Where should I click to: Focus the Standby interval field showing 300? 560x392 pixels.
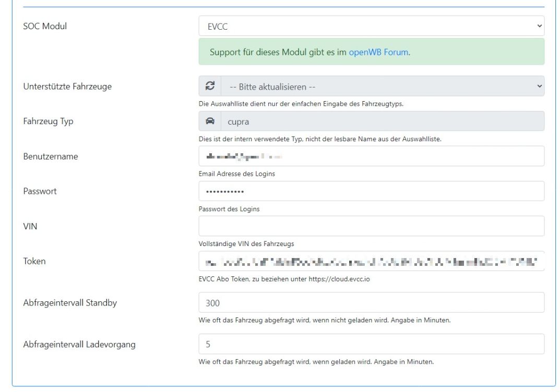(x=371, y=303)
